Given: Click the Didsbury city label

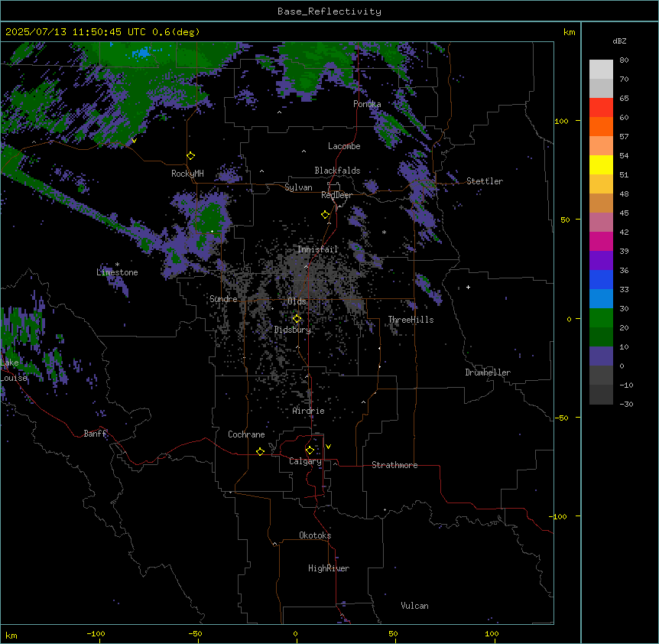Looking at the screenshot, I should tap(293, 330).
